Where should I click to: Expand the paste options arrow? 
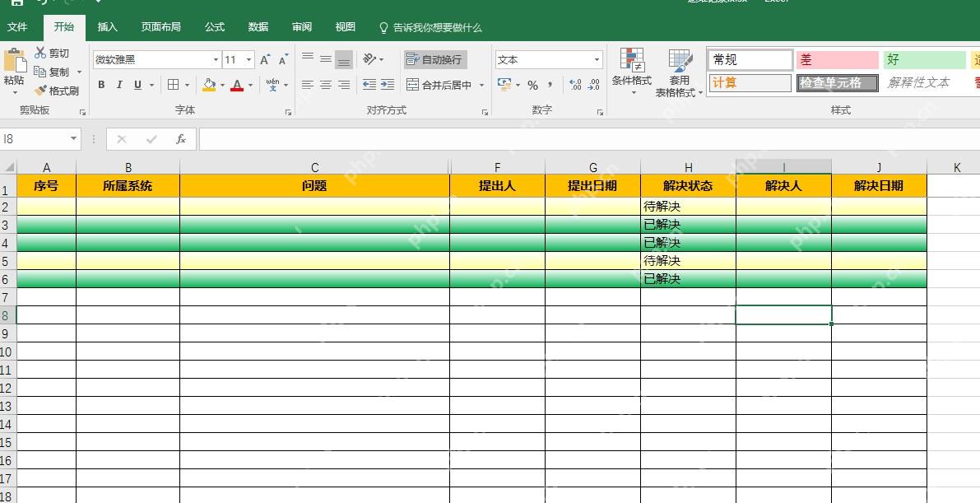(14, 92)
